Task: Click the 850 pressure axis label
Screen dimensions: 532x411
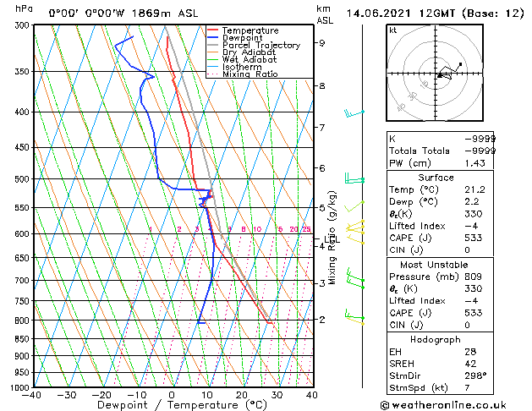Action: (24, 339)
